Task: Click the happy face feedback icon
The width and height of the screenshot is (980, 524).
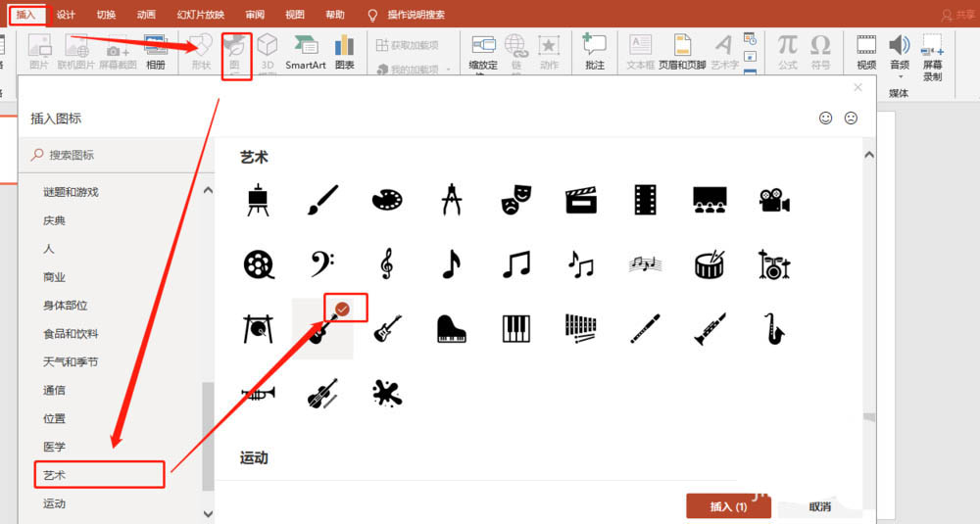Action: [x=825, y=119]
